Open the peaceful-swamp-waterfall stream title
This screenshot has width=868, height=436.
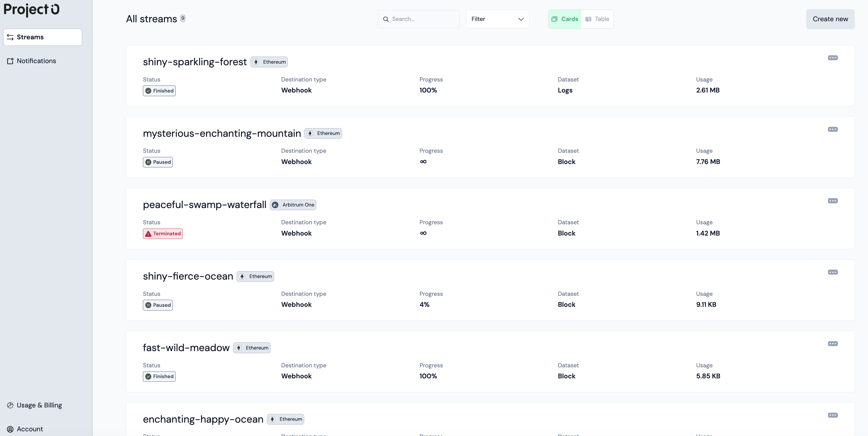(x=204, y=205)
